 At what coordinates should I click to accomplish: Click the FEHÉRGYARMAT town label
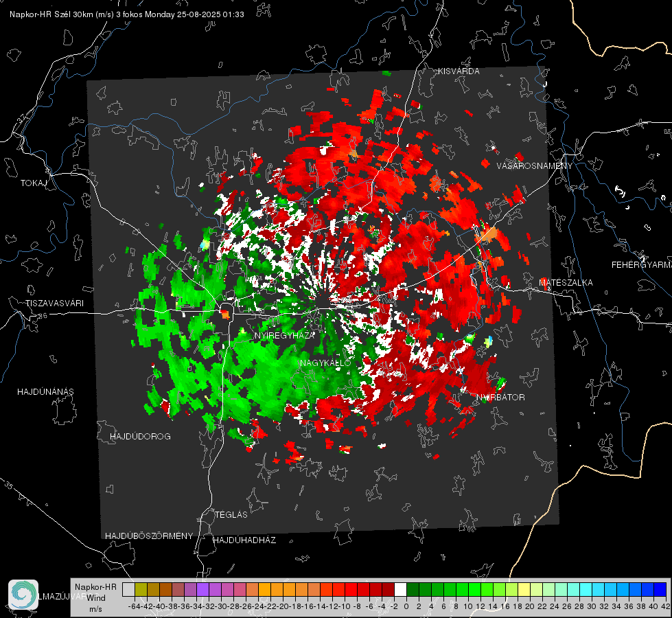642,265
